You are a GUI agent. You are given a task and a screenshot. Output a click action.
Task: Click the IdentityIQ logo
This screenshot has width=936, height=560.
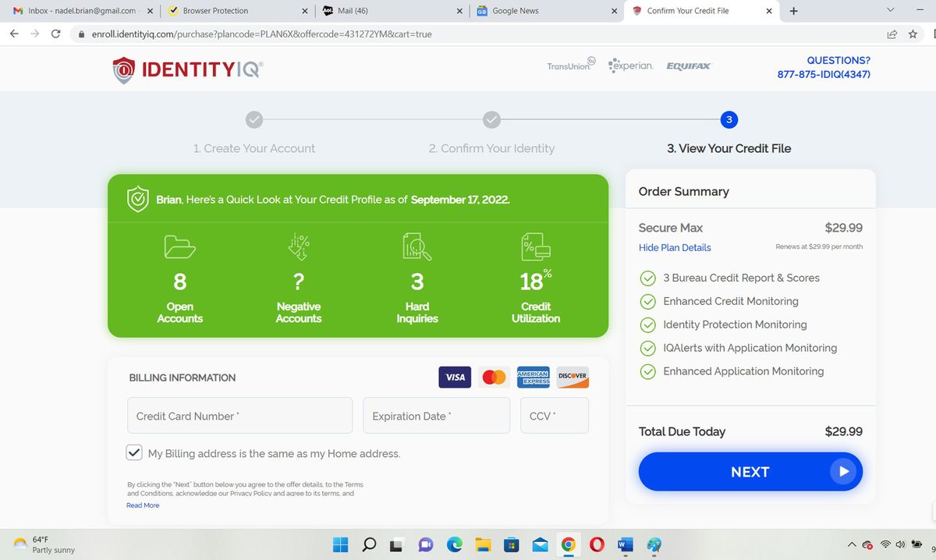pyautogui.click(x=186, y=69)
